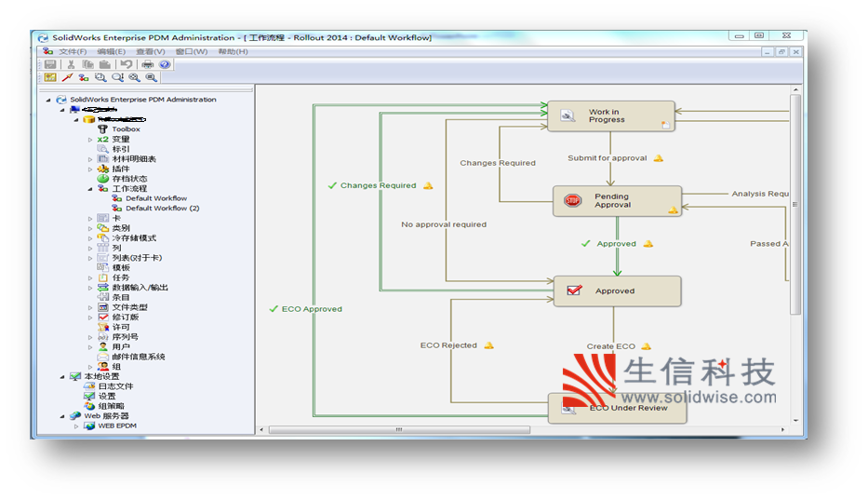This screenshot has height=500, width=868.
Task: Expand the 用户 tree node
Action: point(89,347)
